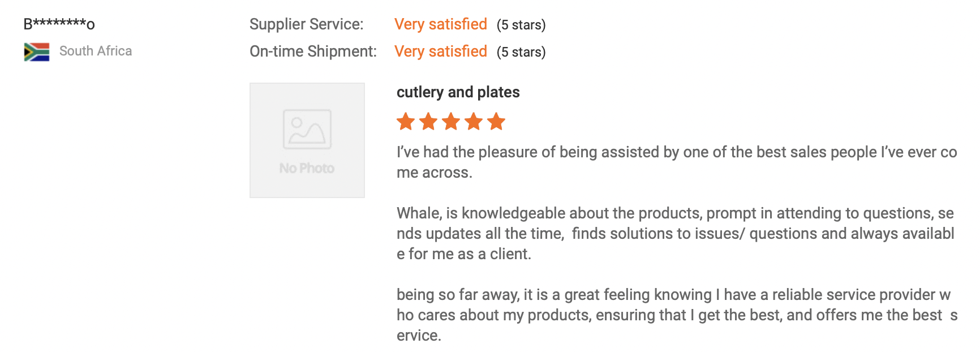
Task: Open the "cutlery and plates" review title
Action: (458, 92)
